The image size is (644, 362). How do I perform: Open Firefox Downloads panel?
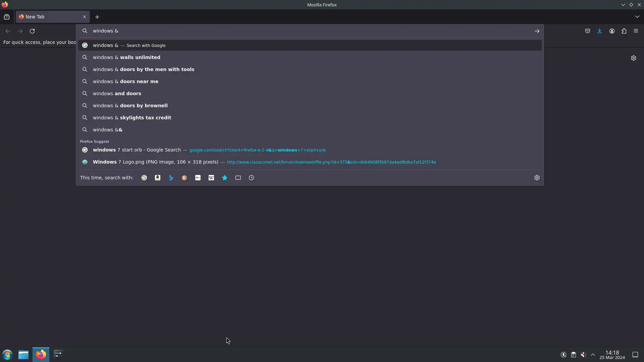coord(599,31)
